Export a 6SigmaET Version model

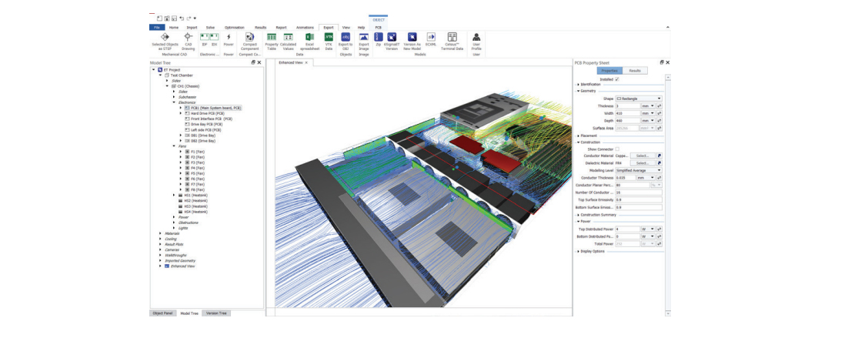coord(392,42)
